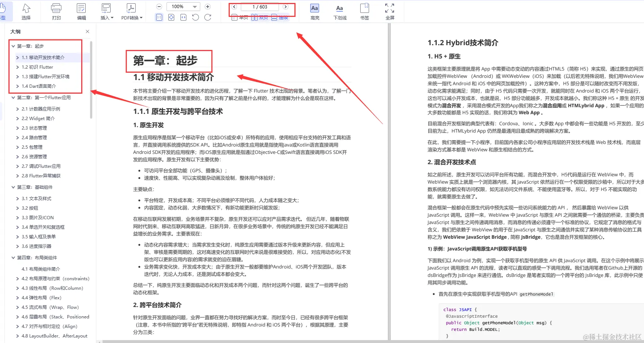Collapse 第一章：起步 in the outline
This screenshot has height=343, width=644.
click(14, 46)
